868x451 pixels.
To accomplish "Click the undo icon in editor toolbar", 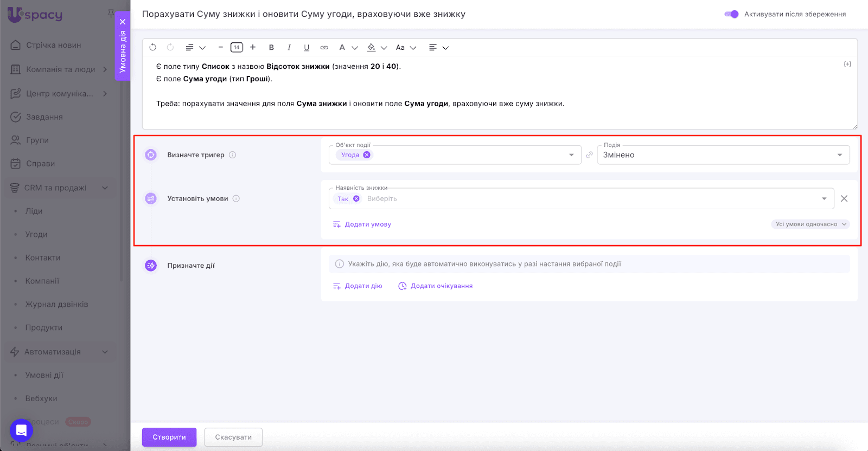I will 153,48.
